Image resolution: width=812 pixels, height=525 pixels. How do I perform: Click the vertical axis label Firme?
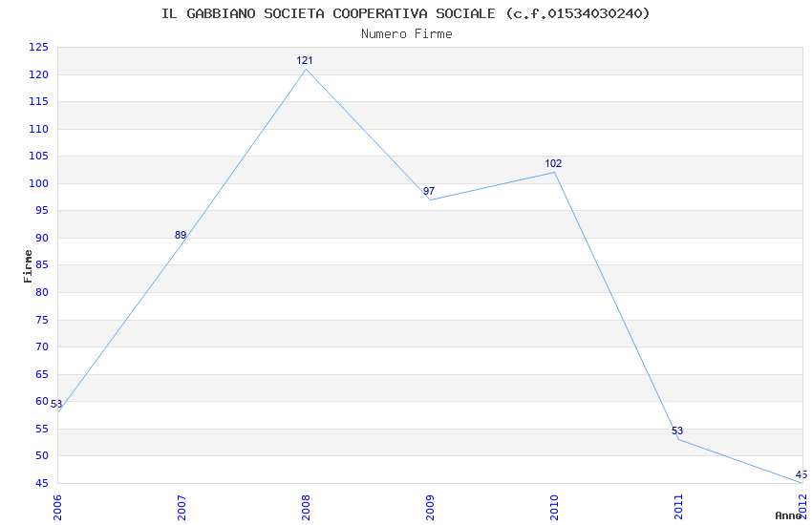28,266
